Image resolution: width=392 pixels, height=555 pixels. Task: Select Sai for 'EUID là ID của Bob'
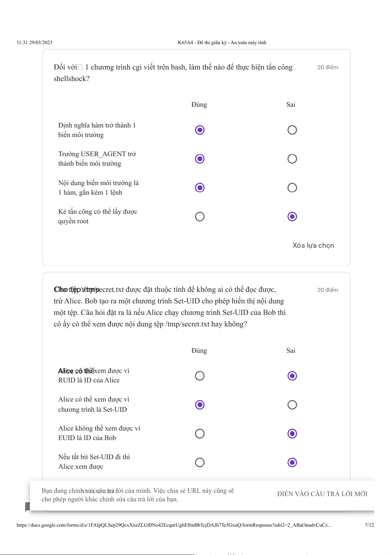click(x=292, y=433)
